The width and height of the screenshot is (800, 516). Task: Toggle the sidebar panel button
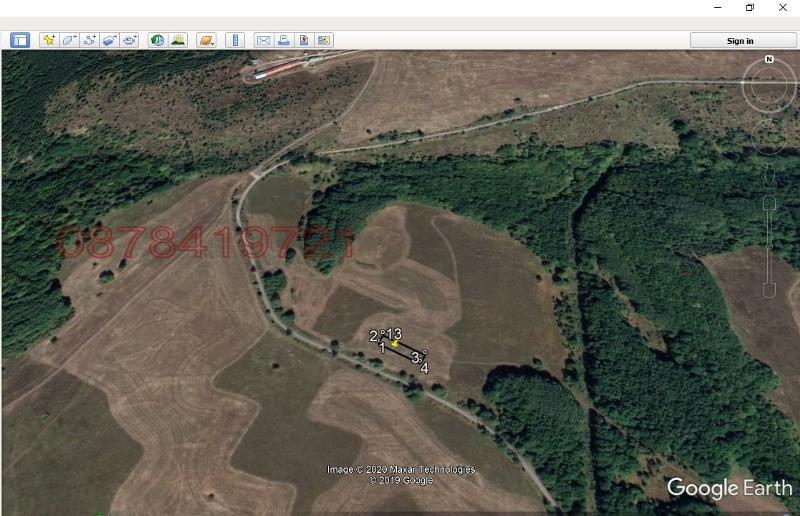(20, 40)
